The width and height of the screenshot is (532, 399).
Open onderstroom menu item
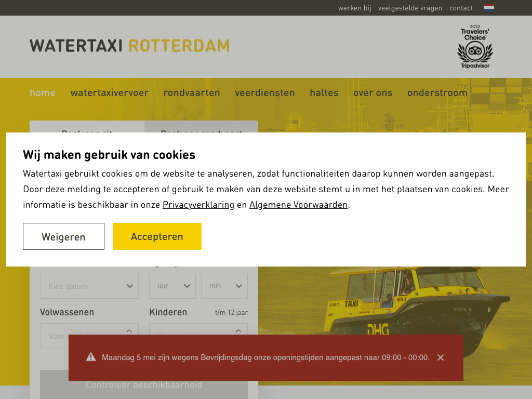pos(437,92)
